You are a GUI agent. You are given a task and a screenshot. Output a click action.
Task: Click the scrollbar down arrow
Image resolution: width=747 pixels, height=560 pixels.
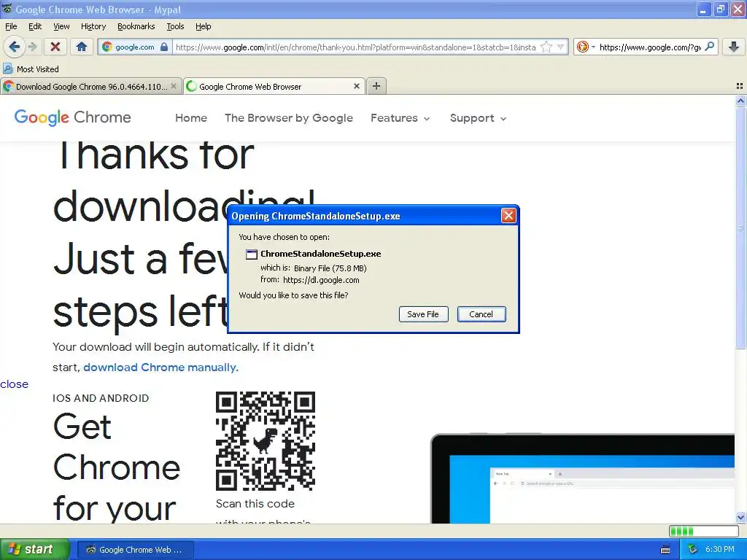(x=740, y=517)
